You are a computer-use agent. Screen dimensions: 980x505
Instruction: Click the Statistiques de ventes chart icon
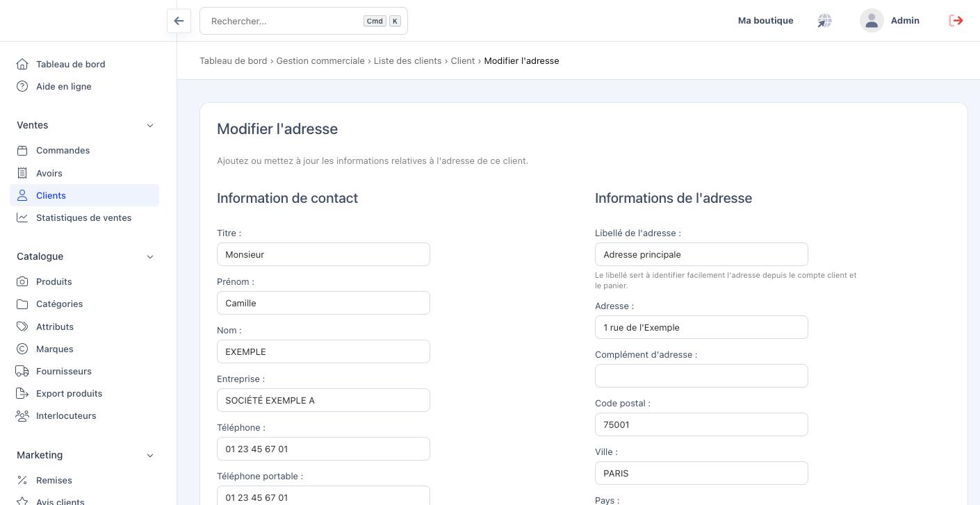coord(22,217)
